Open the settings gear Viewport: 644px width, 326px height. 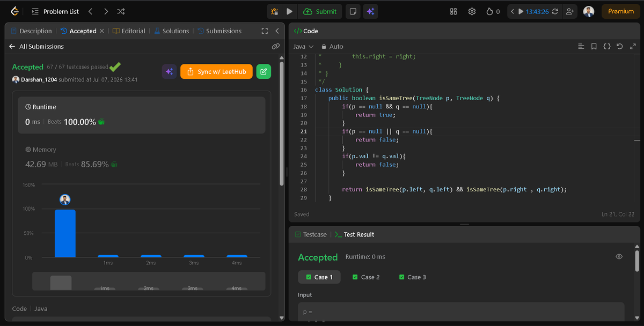[472, 11]
